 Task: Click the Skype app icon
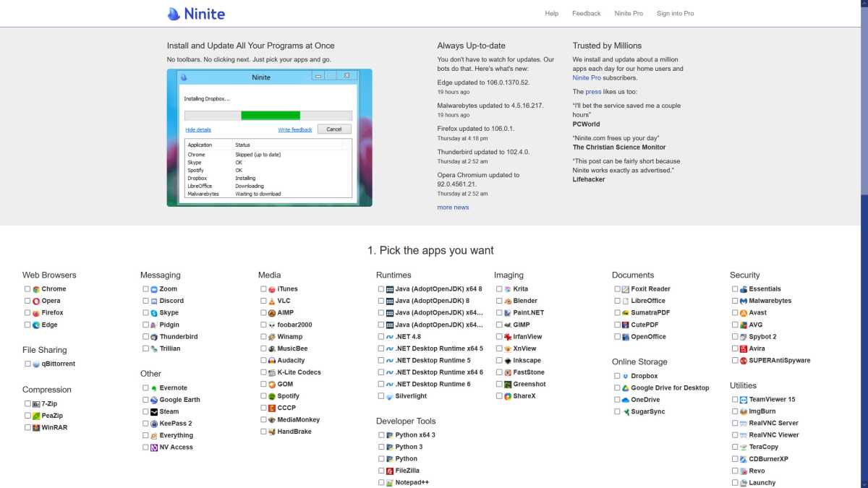pyautogui.click(x=154, y=313)
